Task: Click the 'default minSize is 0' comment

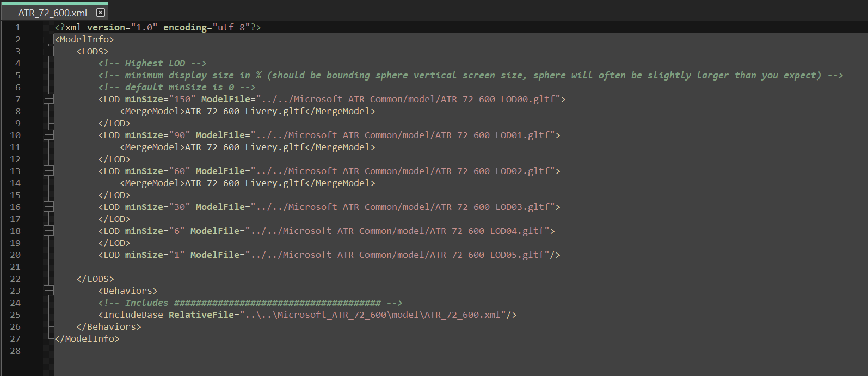Action: tap(177, 87)
